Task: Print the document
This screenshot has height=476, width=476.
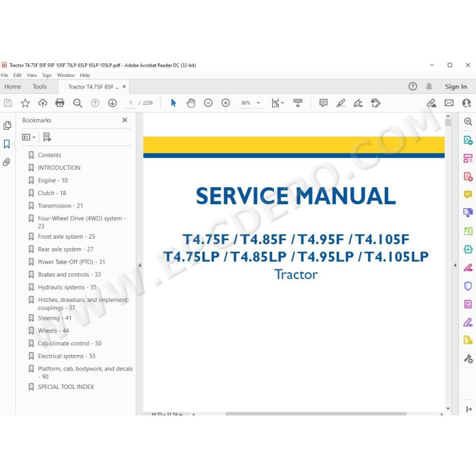Action: [x=60, y=103]
